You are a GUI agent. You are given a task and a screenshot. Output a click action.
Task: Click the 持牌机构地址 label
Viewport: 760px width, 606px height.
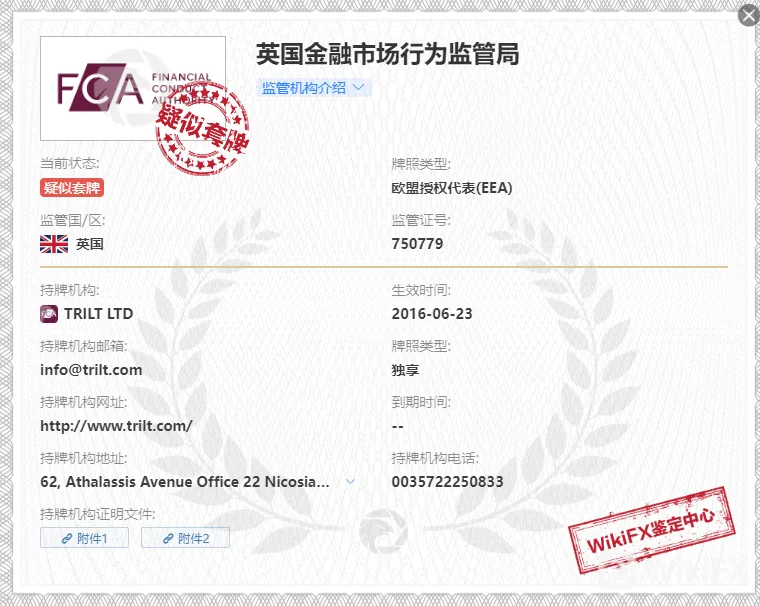[x=84, y=458]
